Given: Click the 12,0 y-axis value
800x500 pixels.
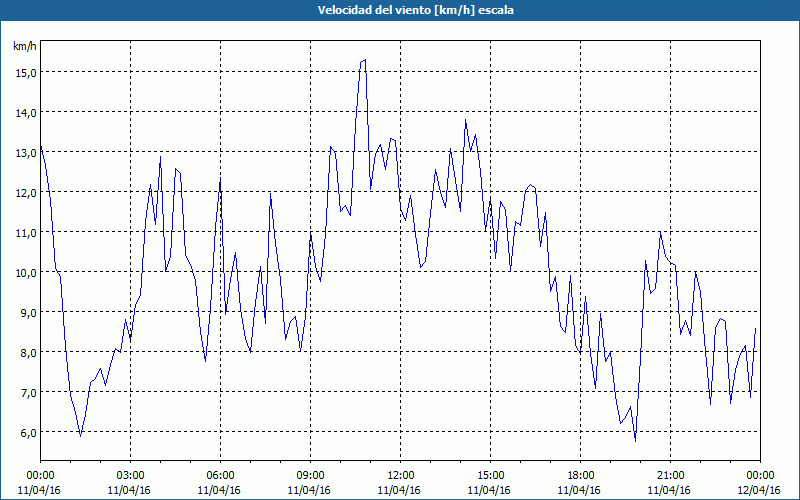Looking at the screenshot, I should click(x=26, y=193).
